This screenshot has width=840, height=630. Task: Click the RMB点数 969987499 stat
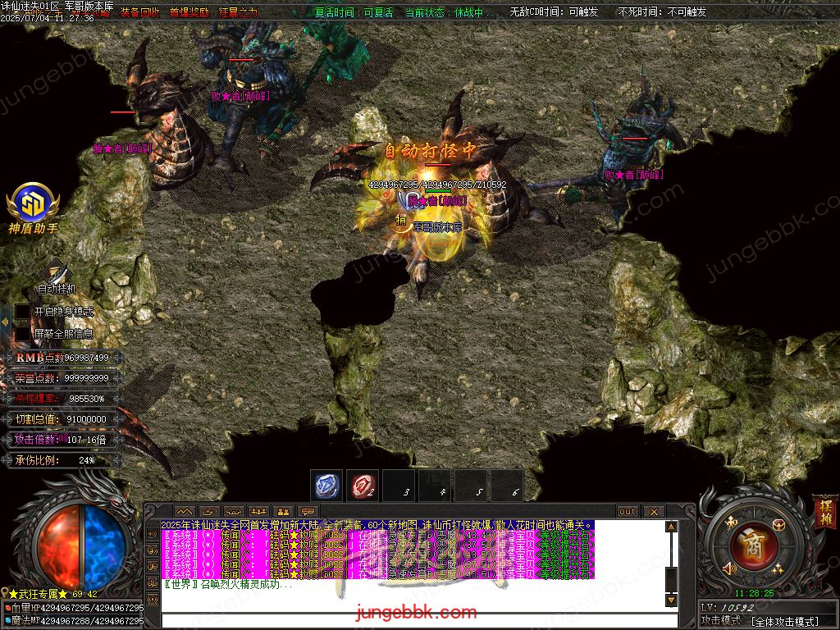coord(62,358)
